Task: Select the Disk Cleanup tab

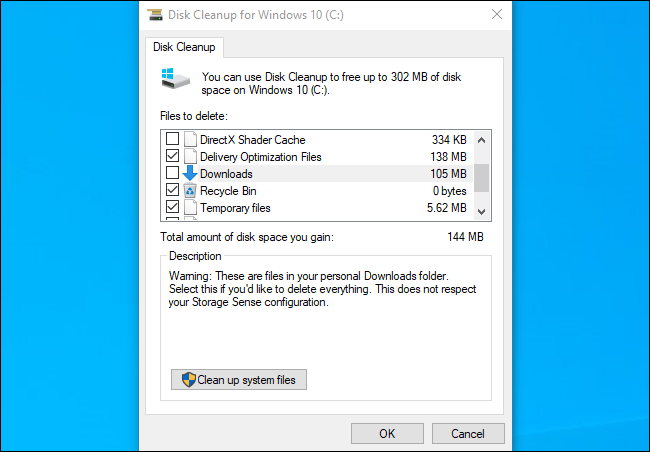Action: click(x=184, y=47)
